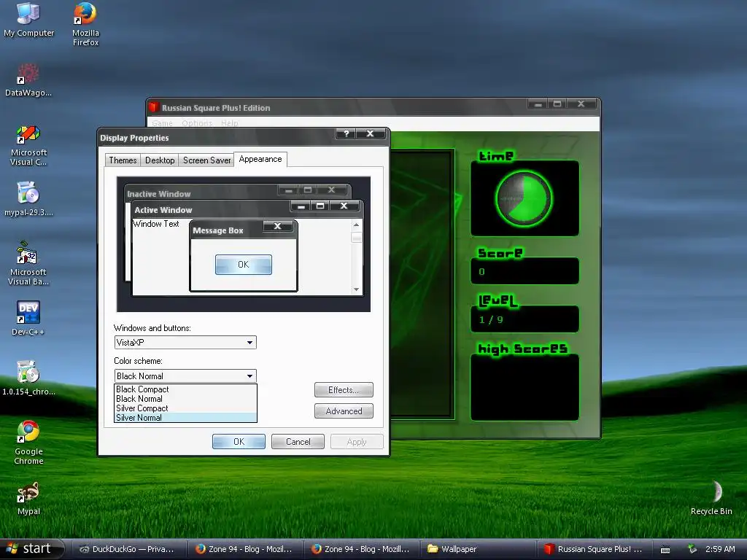Open the Effects... dialog
747x560 pixels.
point(344,390)
